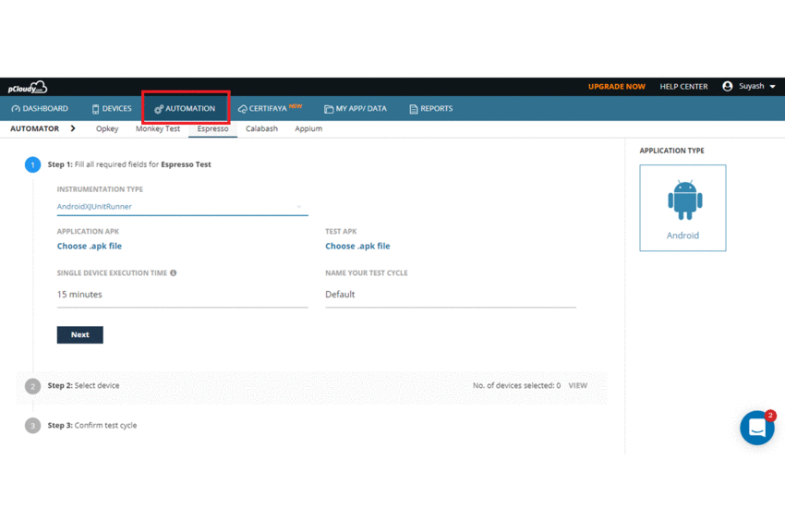
Task: Click the pCloudy logo
Action: coord(27,87)
